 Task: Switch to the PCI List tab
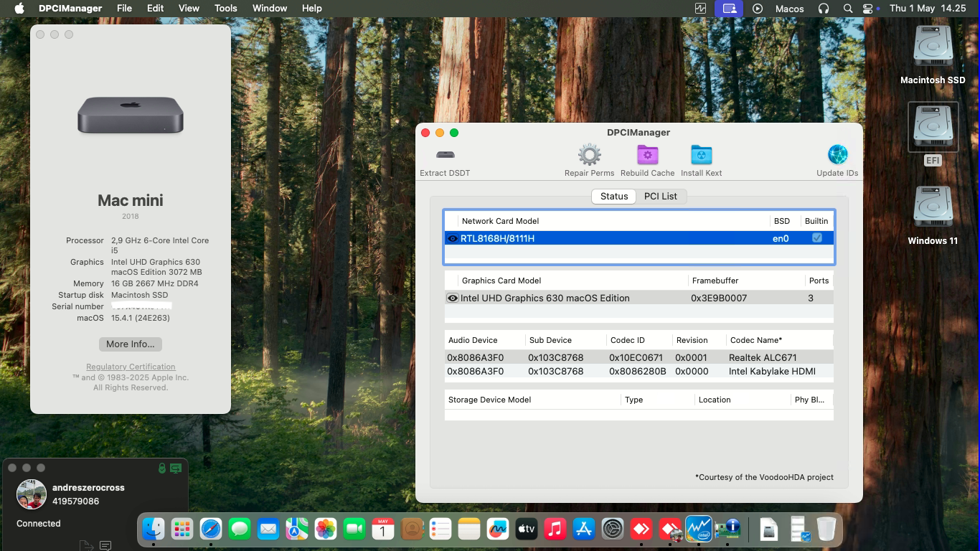(x=661, y=196)
